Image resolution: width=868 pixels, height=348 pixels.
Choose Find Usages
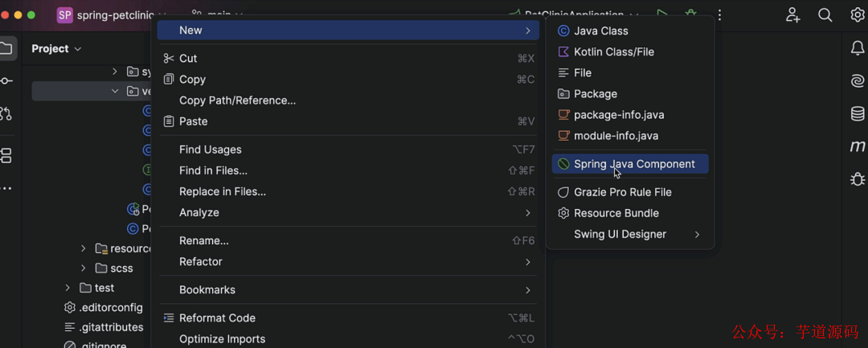tap(348, 150)
